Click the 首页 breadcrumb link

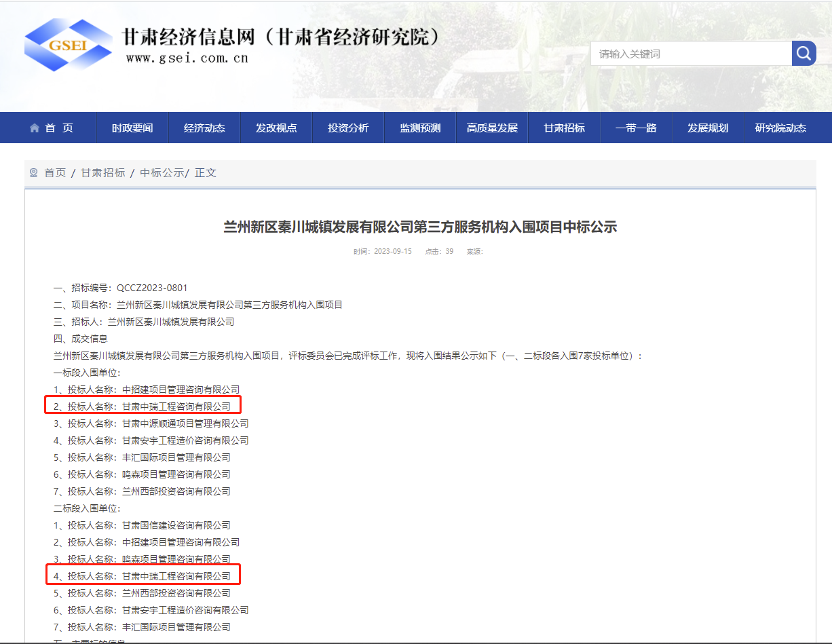coord(55,172)
